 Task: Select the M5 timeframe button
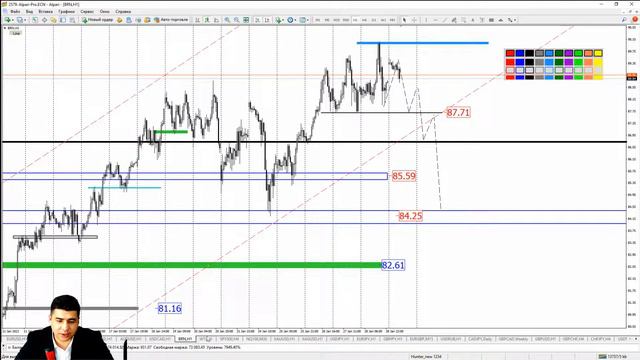(327, 20)
